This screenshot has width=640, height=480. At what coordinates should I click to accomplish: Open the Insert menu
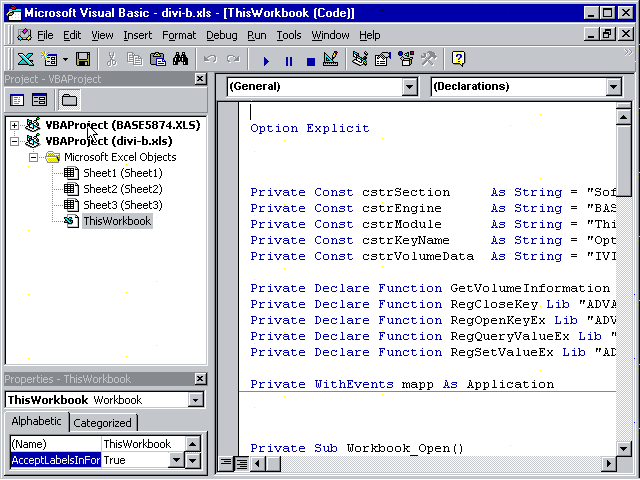[138, 36]
